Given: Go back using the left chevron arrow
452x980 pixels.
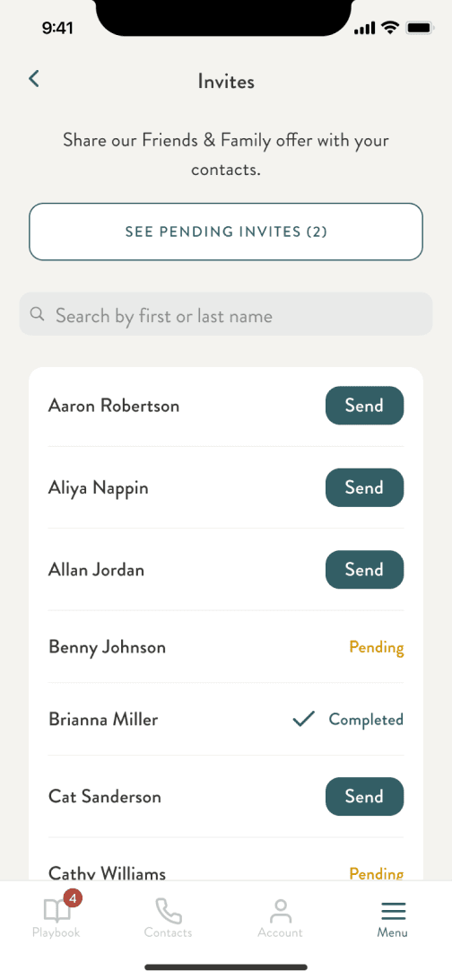Looking at the screenshot, I should tap(34, 79).
